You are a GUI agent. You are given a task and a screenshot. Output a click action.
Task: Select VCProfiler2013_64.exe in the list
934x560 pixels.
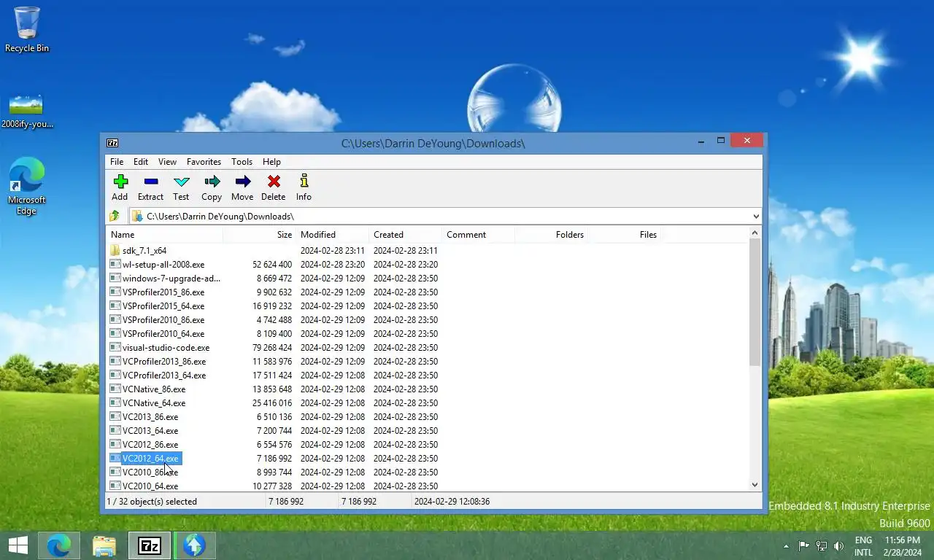[x=164, y=375]
